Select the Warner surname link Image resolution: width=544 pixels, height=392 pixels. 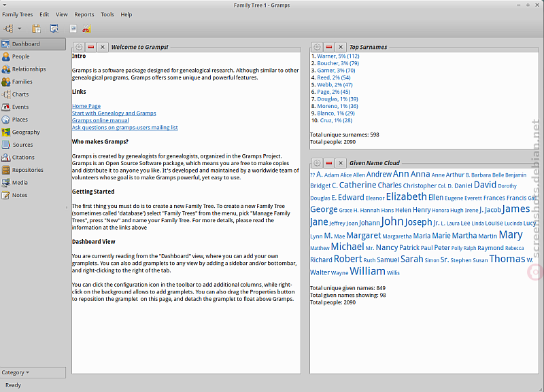(x=338, y=56)
